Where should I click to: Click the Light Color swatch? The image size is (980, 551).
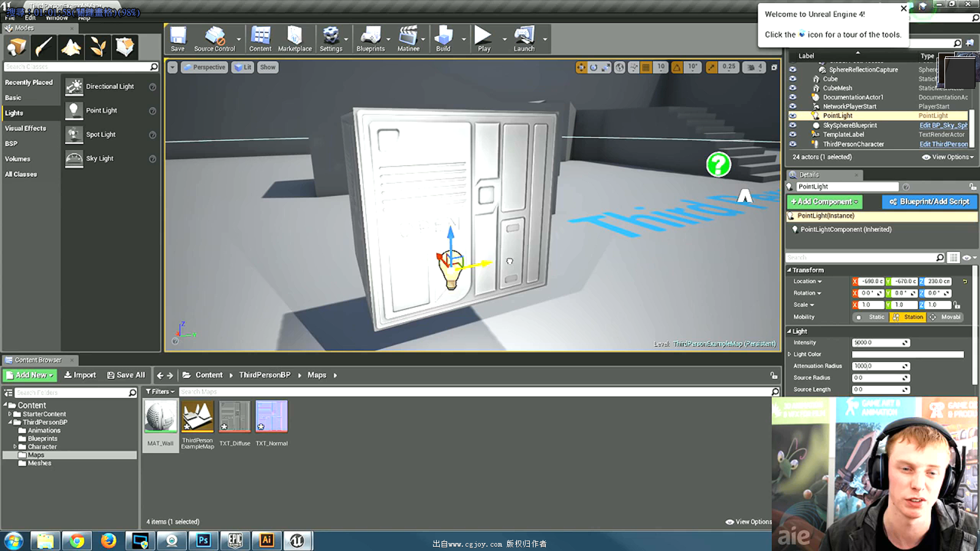(908, 354)
